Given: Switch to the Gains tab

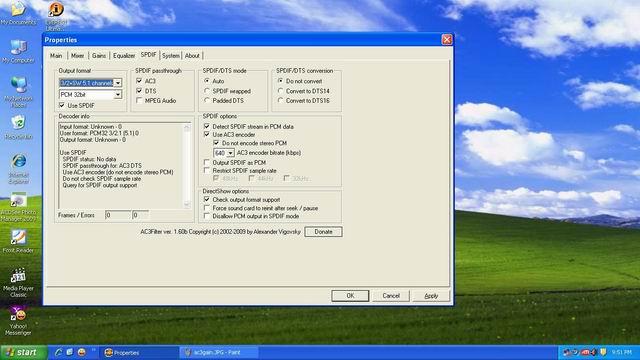Looking at the screenshot, I should (99, 56).
